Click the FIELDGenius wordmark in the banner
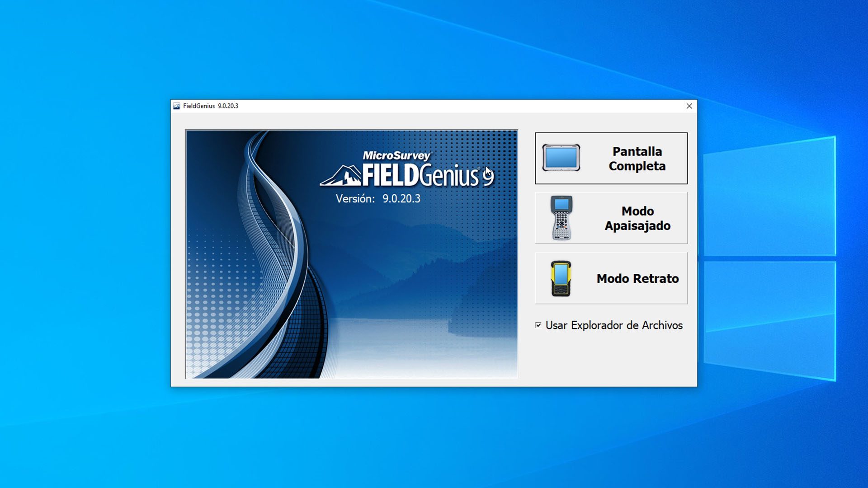 [x=420, y=175]
